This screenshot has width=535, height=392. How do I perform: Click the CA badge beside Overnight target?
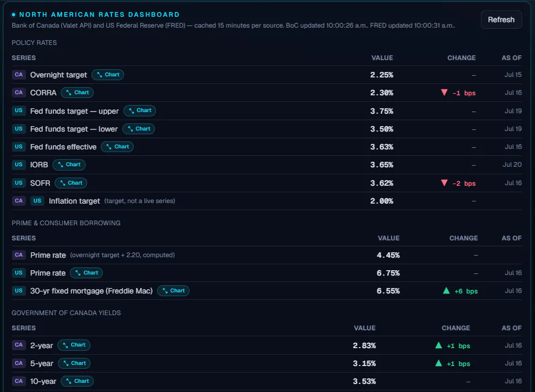(19, 75)
